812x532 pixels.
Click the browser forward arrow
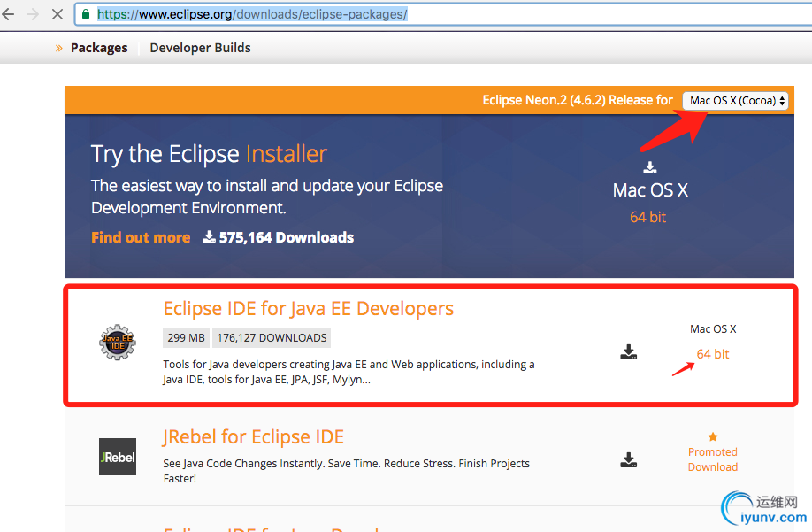33,14
